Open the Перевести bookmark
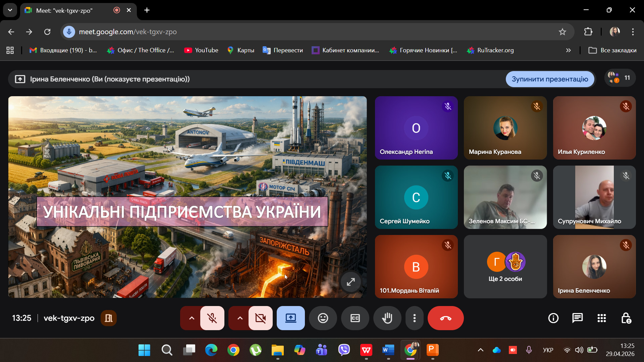The width and height of the screenshot is (644, 362). click(283, 50)
